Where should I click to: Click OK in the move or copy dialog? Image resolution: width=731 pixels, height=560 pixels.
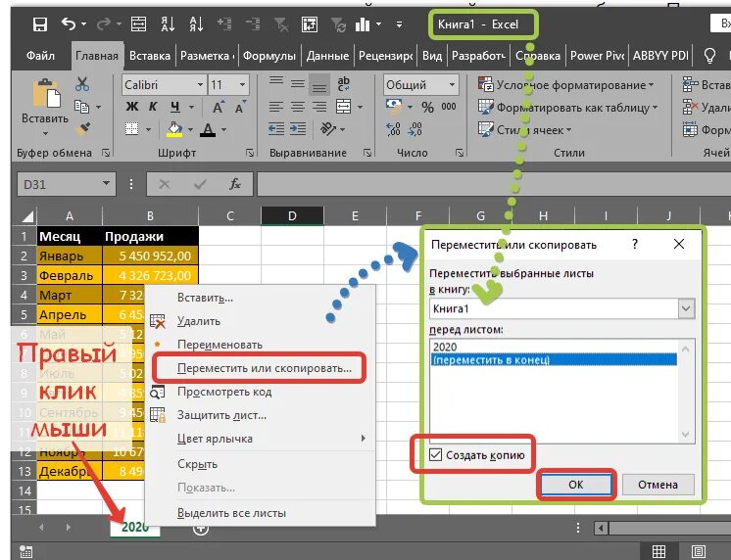click(x=576, y=485)
